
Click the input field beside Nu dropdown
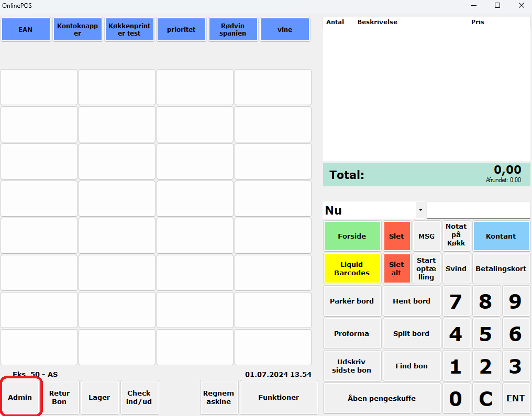[478, 210]
